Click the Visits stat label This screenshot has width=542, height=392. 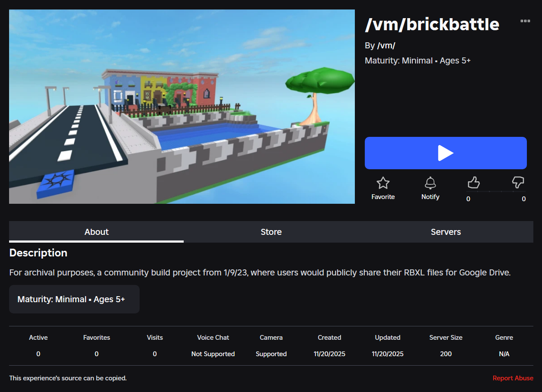pos(155,338)
